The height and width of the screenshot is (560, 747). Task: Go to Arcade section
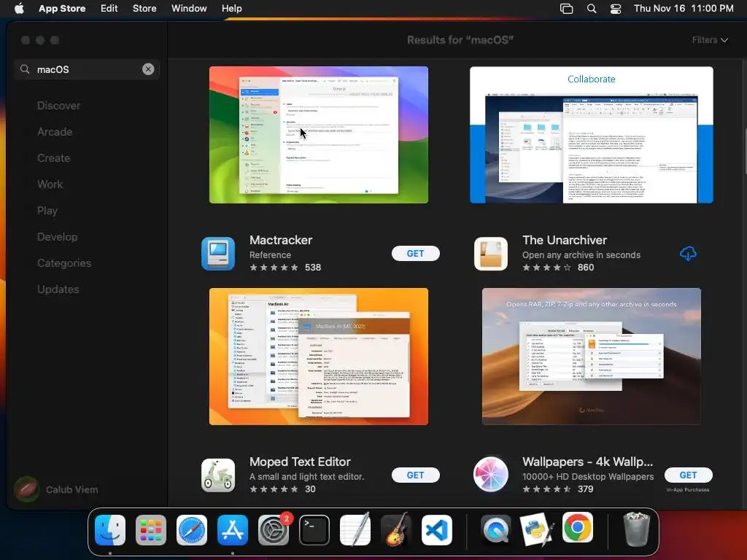[55, 132]
